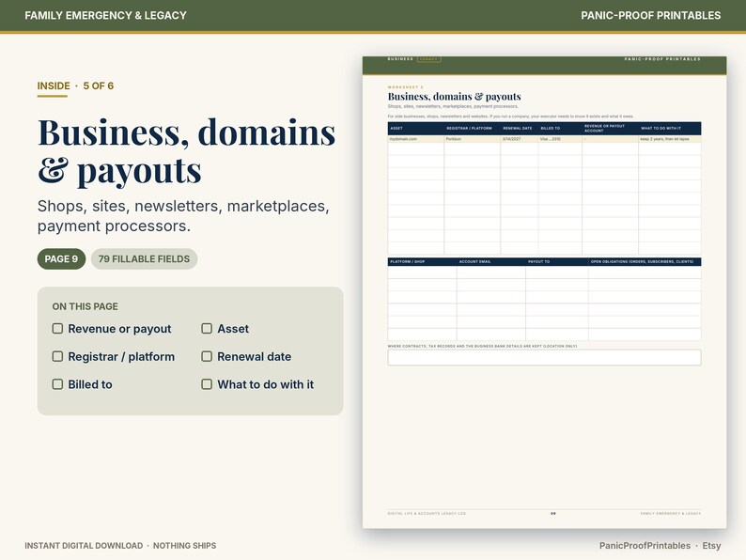Click the 'RENEWAL DATE' table header in preview

point(518,128)
